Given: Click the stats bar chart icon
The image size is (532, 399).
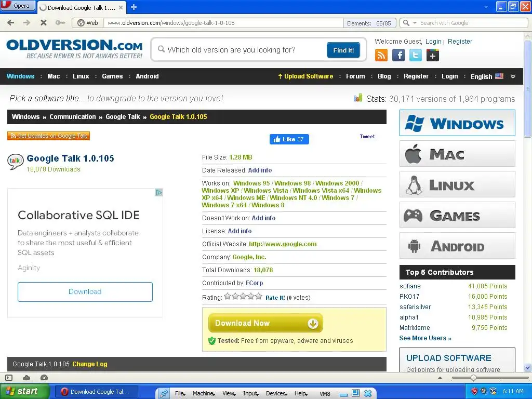Looking at the screenshot, I should point(357,98).
